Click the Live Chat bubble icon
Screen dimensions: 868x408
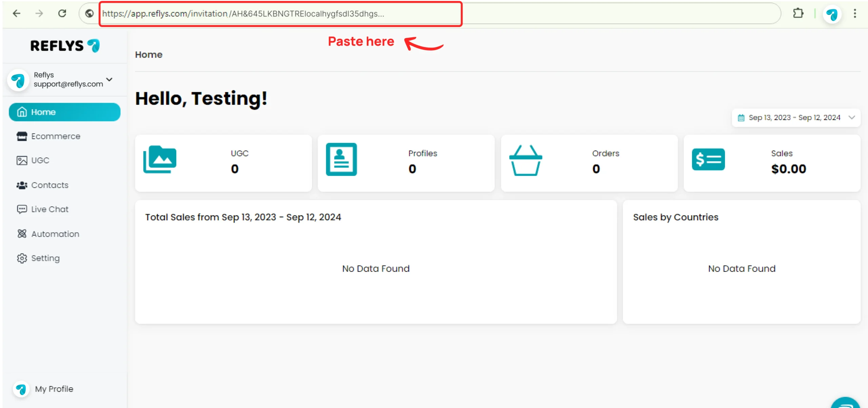click(22, 209)
